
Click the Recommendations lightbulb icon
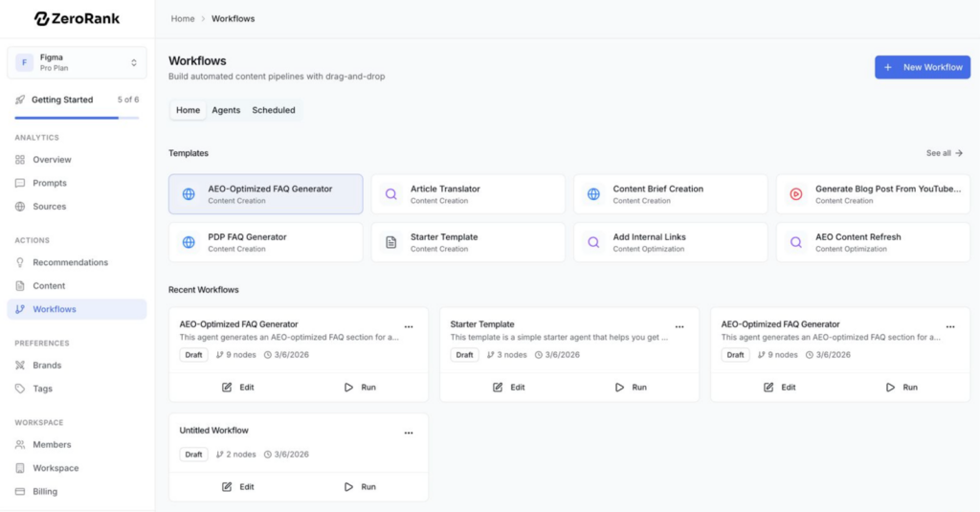click(x=21, y=262)
